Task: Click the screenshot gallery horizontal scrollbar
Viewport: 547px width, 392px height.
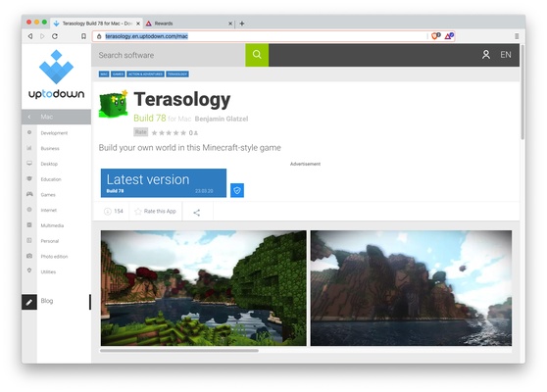Action: pos(179,351)
